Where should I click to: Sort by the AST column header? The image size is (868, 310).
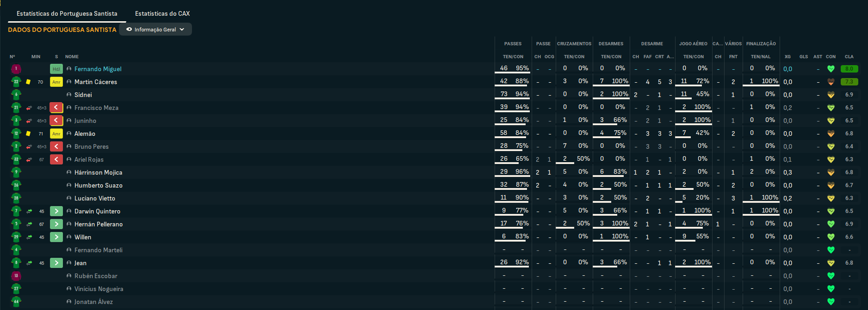point(818,57)
